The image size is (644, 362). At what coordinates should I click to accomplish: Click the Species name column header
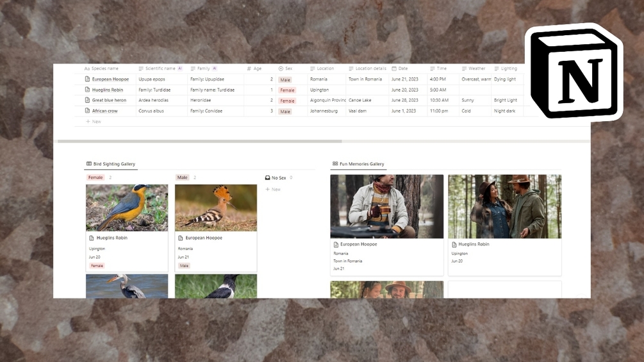click(x=101, y=69)
